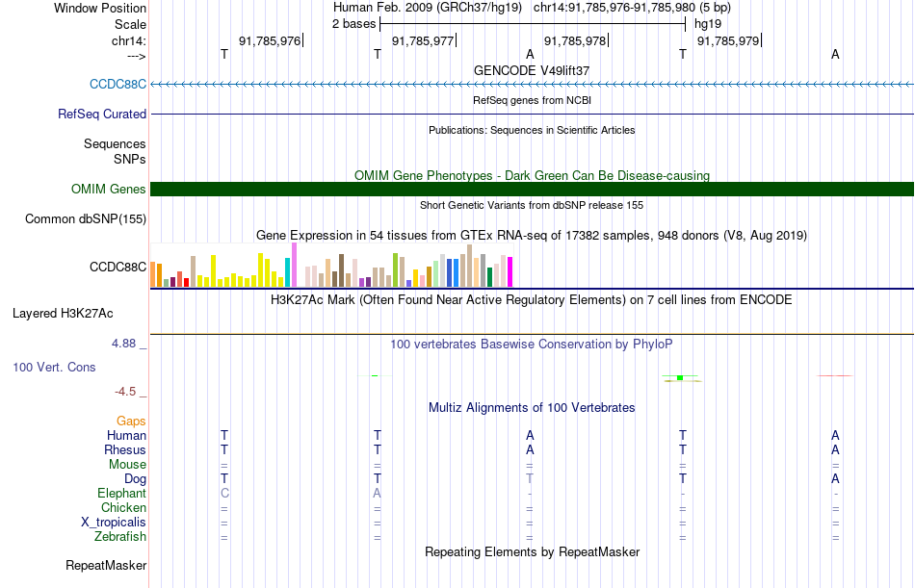
Task: Select the dark green OMIM gene bar
Action: (x=532, y=189)
